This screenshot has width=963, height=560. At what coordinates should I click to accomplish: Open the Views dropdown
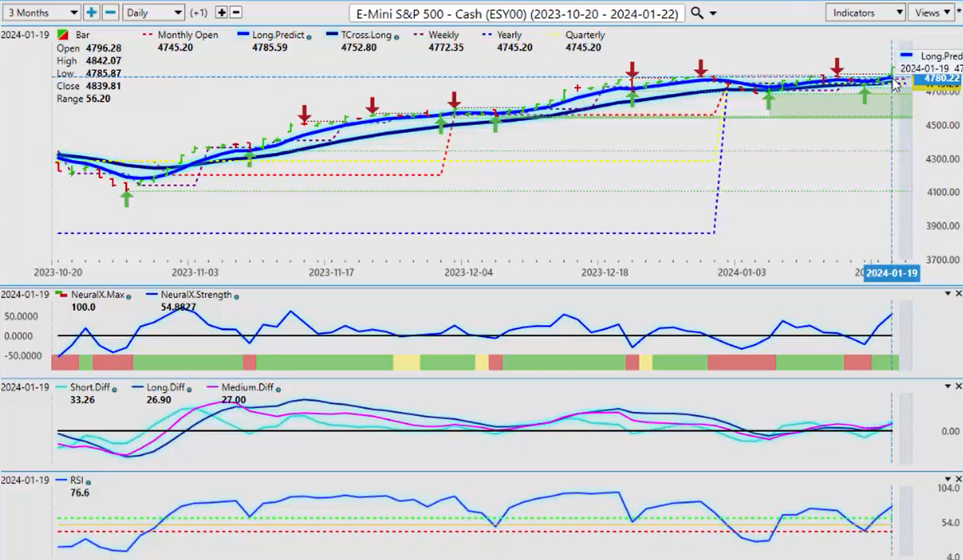931,12
